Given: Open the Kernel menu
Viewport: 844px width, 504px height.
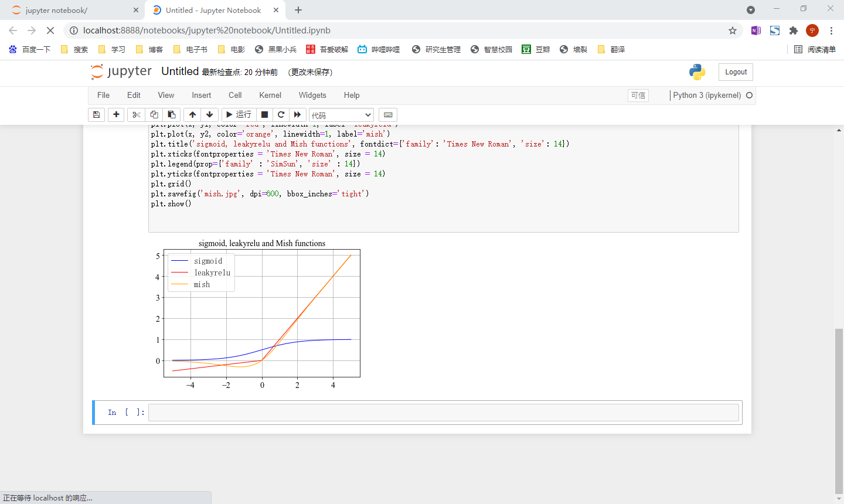Looking at the screenshot, I should point(270,95).
